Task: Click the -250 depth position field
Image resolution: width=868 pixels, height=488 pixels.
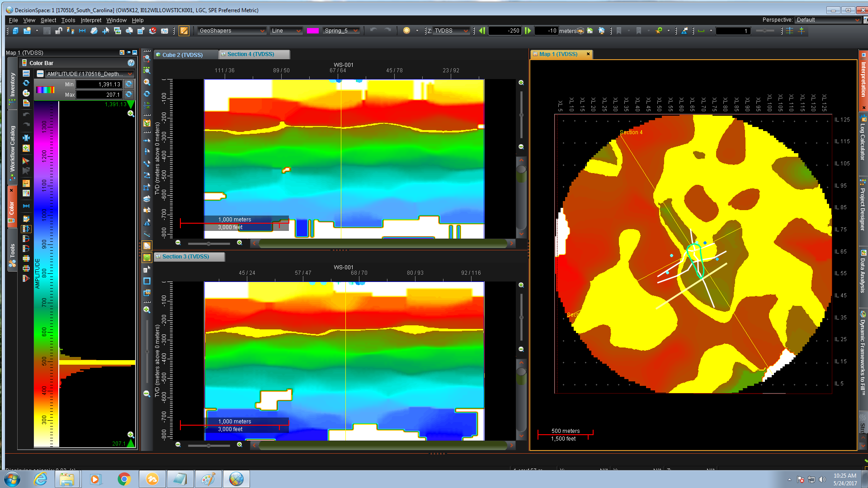Action: [505, 31]
